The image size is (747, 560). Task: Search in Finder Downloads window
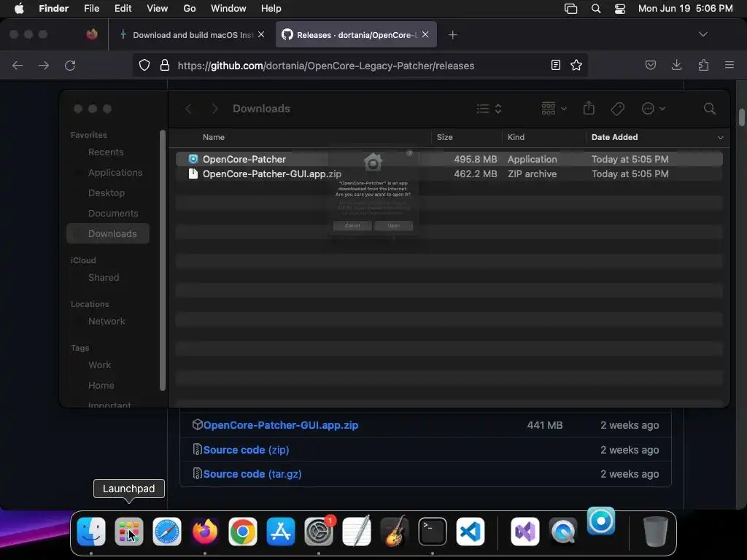(x=709, y=109)
